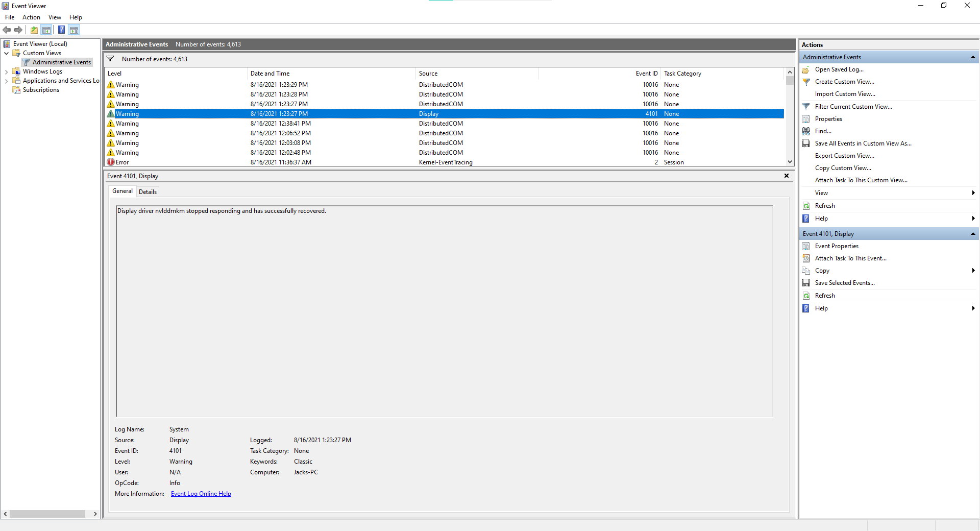The height and width of the screenshot is (531, 980).
Task: Click the Back arrow in the toolbar
Action: pyautogui.click(x=7, y=30)
